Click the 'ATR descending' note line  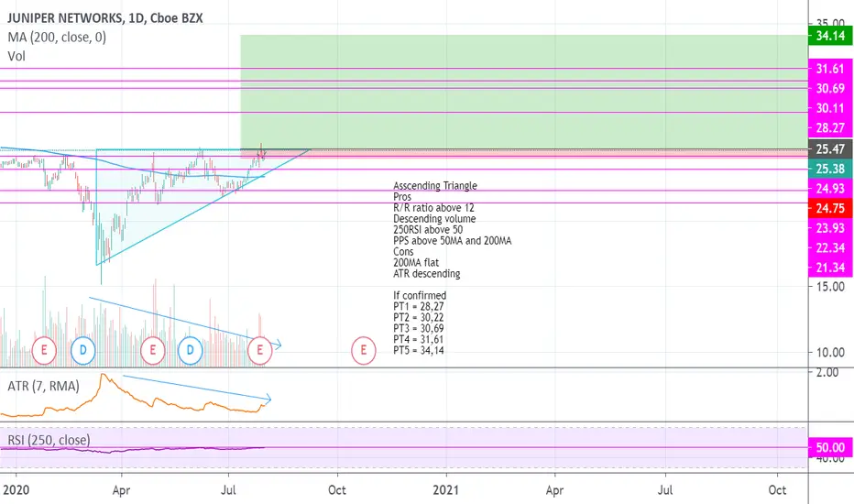click(427, 273)
